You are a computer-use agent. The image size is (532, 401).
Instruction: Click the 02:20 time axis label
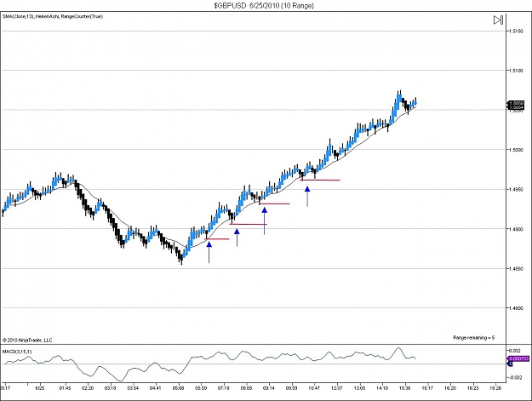88,387
